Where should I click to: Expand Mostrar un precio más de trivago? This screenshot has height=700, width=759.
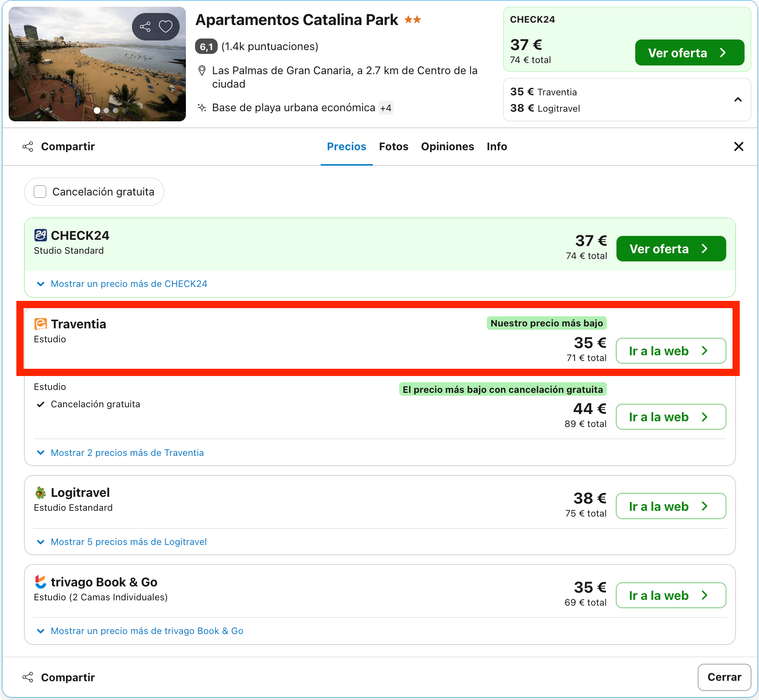[140, 631]
